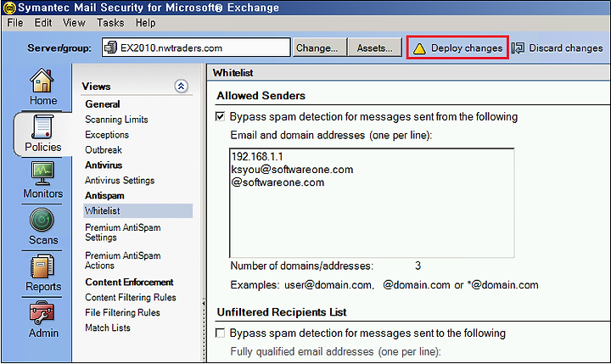This screenshot has width=611, height=364.
Task: Open Outbreak view
Action: (x=104, y=149)
